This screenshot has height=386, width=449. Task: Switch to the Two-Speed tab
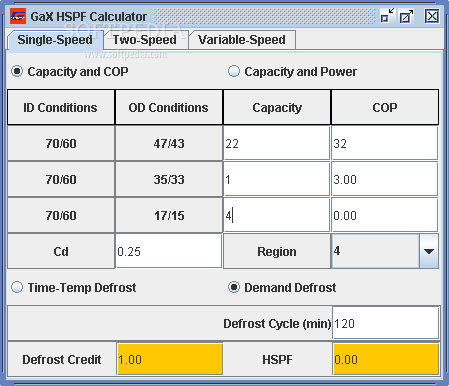coord(145,40)
